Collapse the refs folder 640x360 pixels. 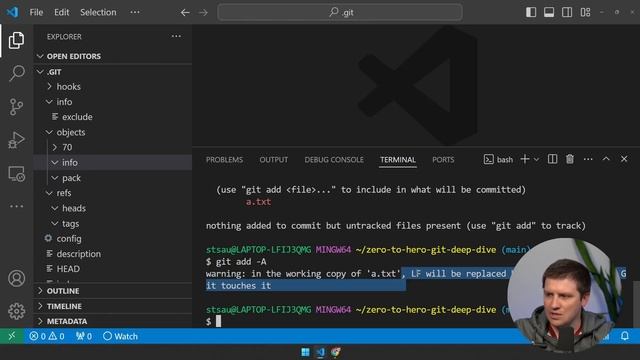(113, 193)
